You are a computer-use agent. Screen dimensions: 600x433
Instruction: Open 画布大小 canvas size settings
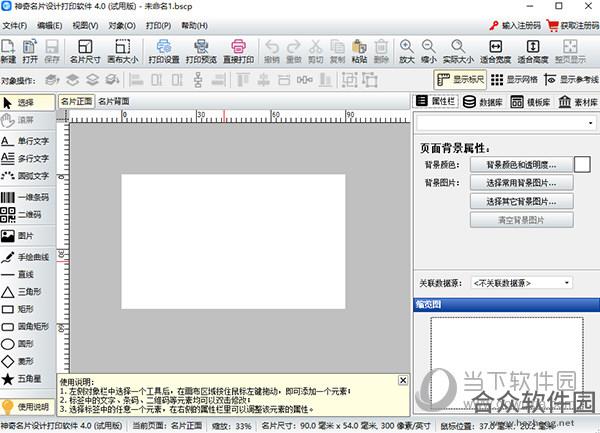click(x=122, y=51)
